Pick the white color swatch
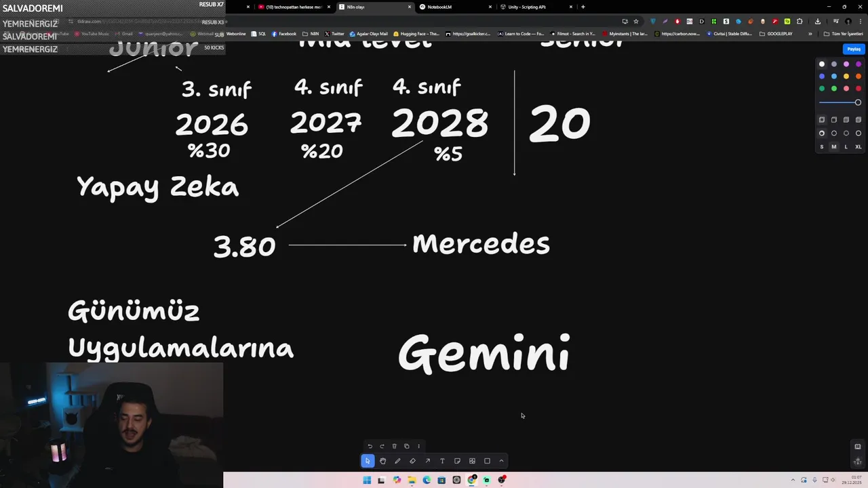 tap(822, 64)
